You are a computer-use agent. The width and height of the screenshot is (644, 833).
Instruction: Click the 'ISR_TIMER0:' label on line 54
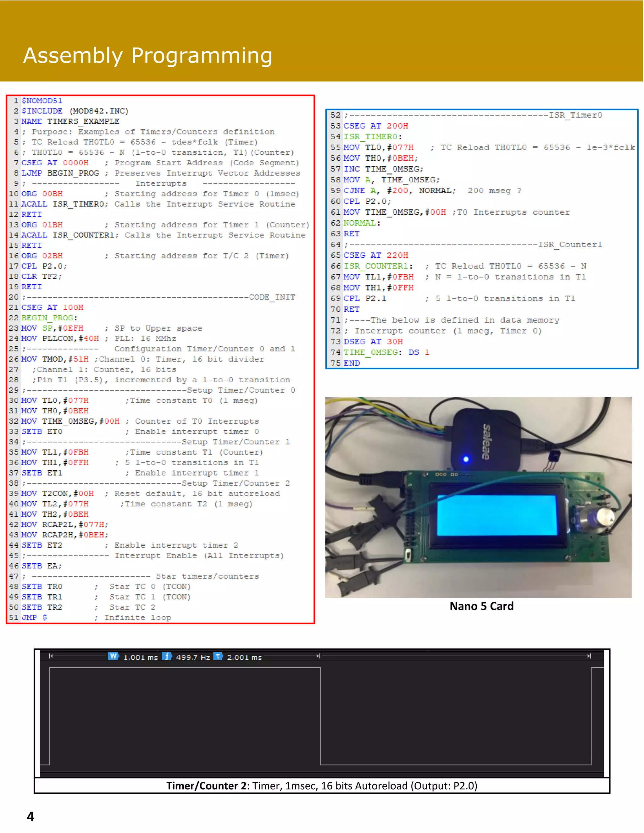[373, 136]
